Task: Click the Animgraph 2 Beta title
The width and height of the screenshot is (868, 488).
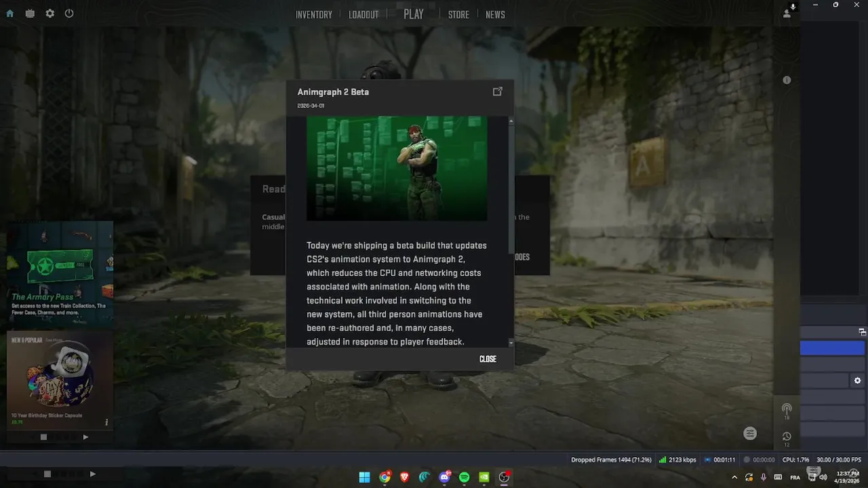Action: pos(333,92)
